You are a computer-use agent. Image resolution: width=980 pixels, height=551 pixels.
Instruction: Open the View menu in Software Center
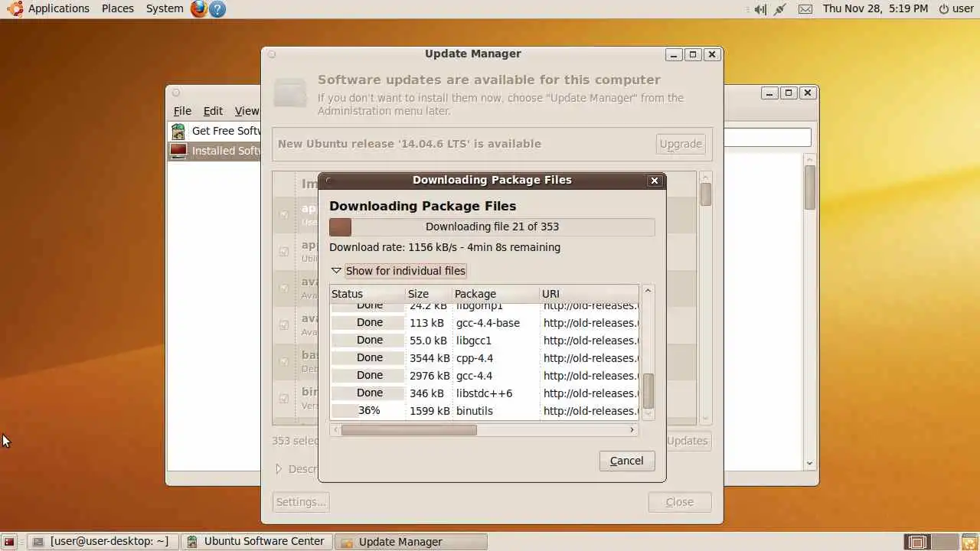point(247,111)
